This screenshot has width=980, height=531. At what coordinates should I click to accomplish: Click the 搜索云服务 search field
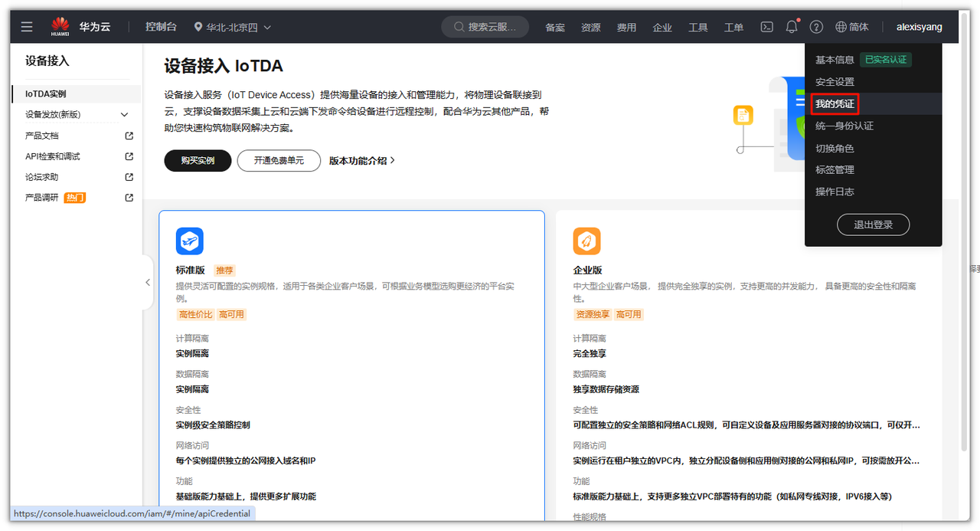coord(485,27)
